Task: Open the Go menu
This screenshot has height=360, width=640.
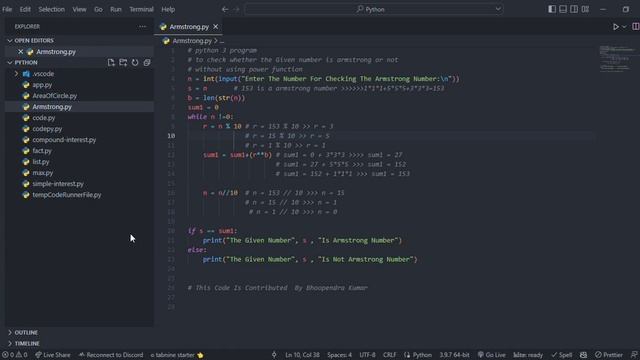Action: (x=98, y=9)
